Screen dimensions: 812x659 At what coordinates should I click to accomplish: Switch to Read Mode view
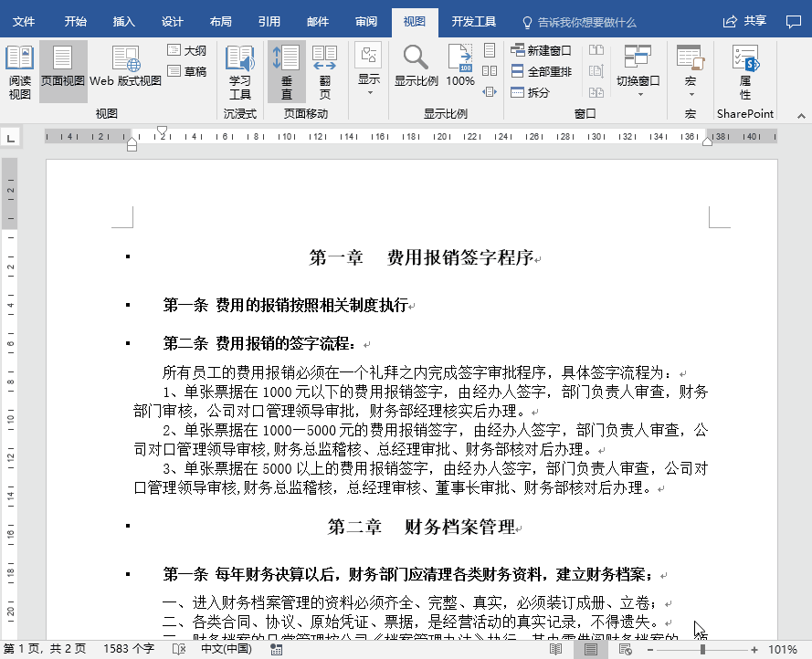click(x=20, y=72)
